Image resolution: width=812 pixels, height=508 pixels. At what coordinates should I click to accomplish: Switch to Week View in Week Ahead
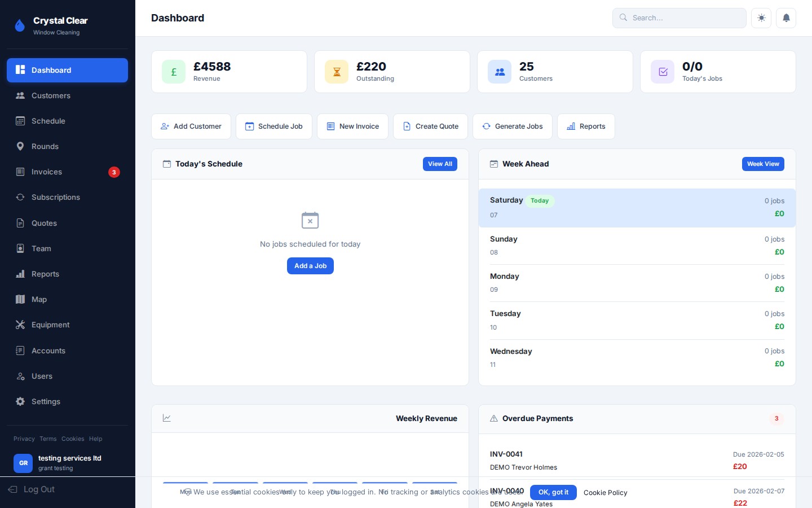[x=763, y=164]
